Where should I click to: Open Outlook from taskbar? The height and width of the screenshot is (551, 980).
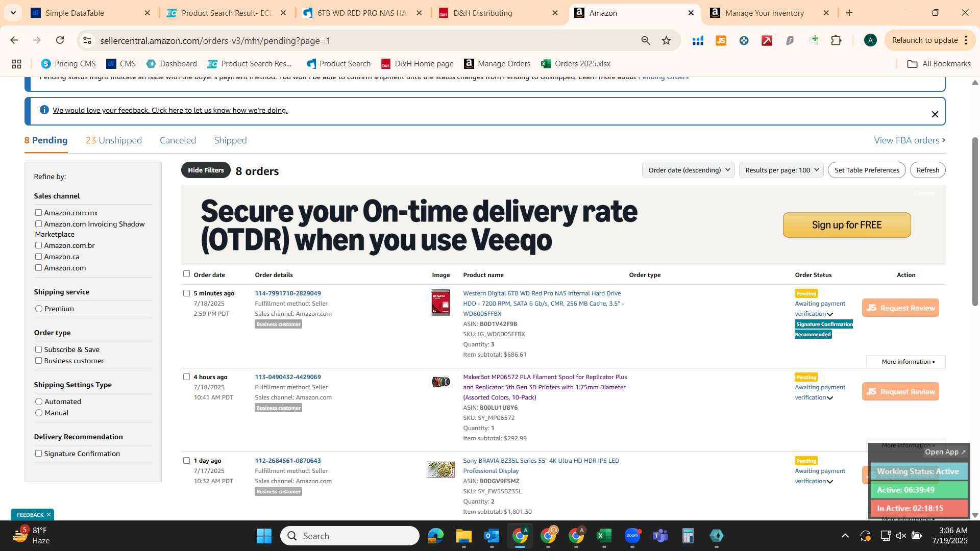pos(492,536)
